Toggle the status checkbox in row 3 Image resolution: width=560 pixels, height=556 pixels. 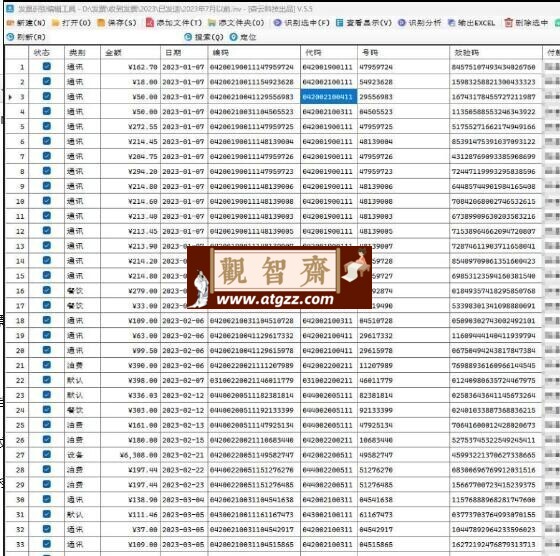coord(46,96)
